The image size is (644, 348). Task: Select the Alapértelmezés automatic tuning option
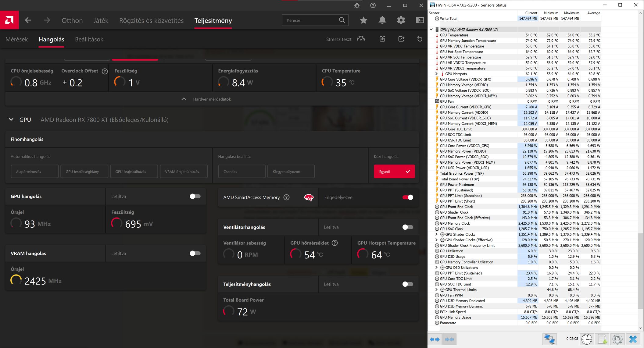[x=35, y=172]
